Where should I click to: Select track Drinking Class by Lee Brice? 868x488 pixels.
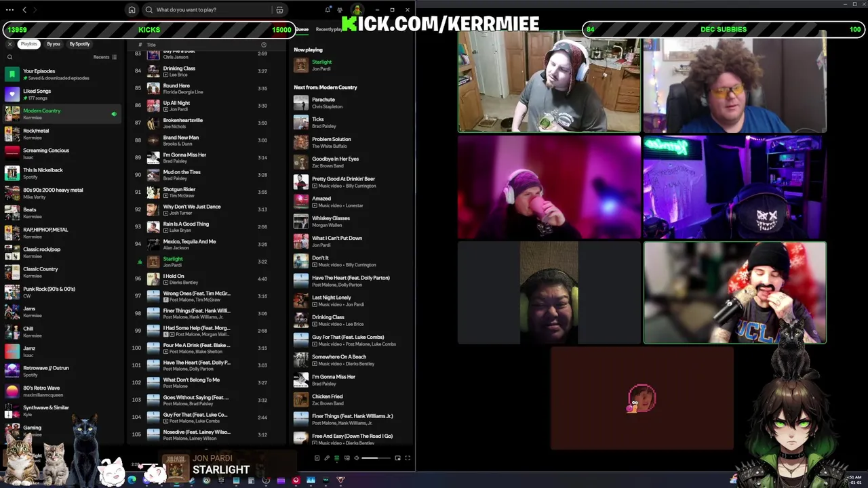207,71
